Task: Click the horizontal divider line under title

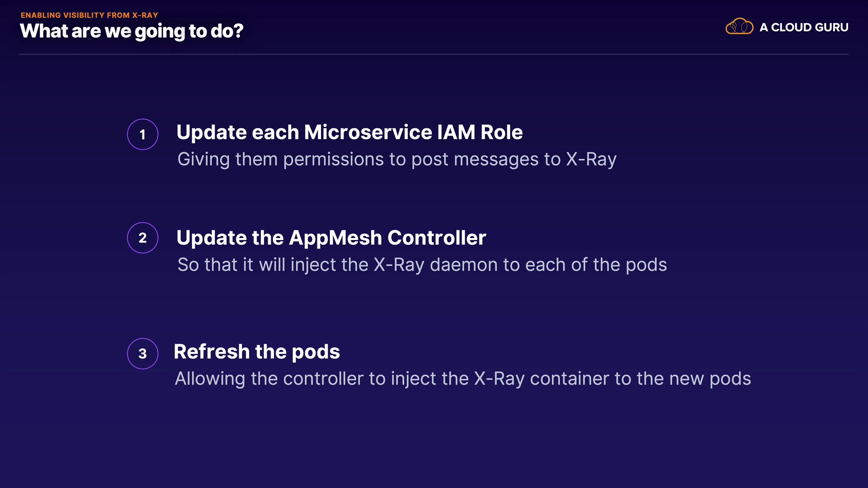Action: pos(433,54)
